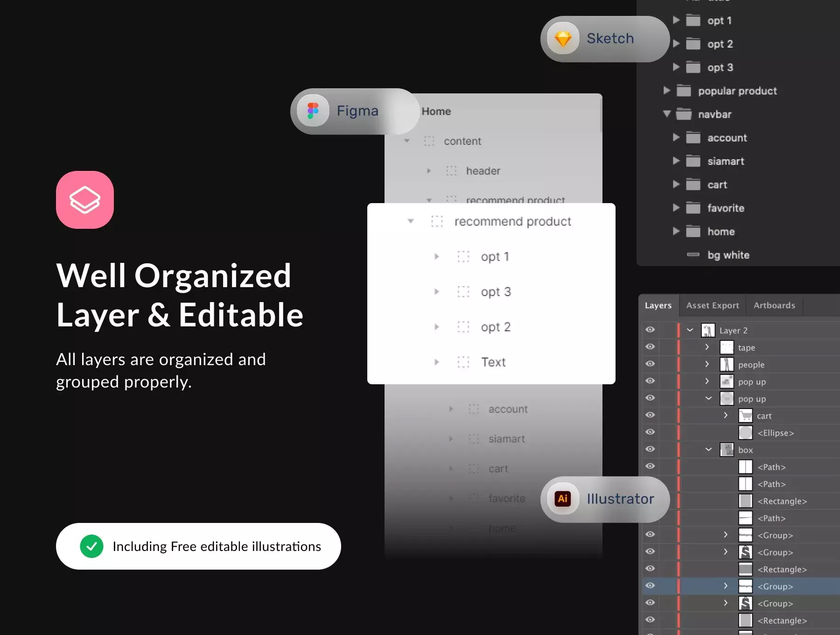The height and width of the screenshot is (635, 840).
Task: Click the Sketch diamond logo icon
Action: coord(563,39)
